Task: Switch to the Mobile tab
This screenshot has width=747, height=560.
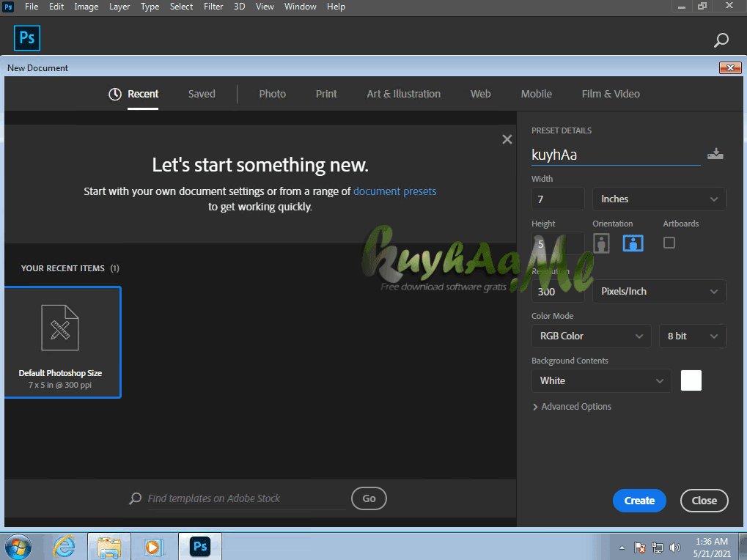Action: pyautogui.click(x=537, y=95)
